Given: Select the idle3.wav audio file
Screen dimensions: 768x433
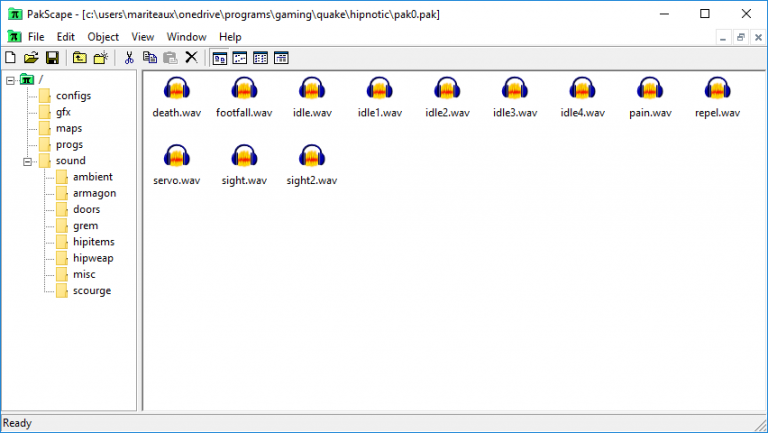Looking at the screenshot, I should tap(515, 97).
